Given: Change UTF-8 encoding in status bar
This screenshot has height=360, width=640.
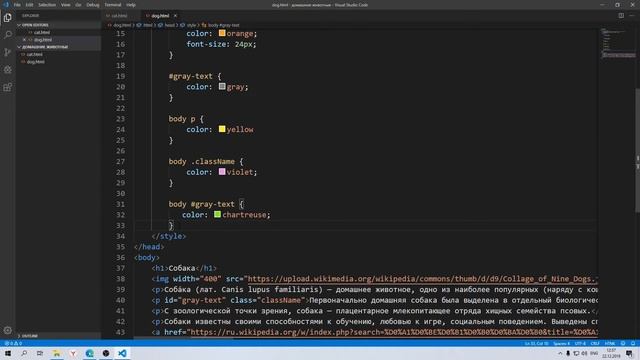Looking at the screenshot, I should coord(580,343).
